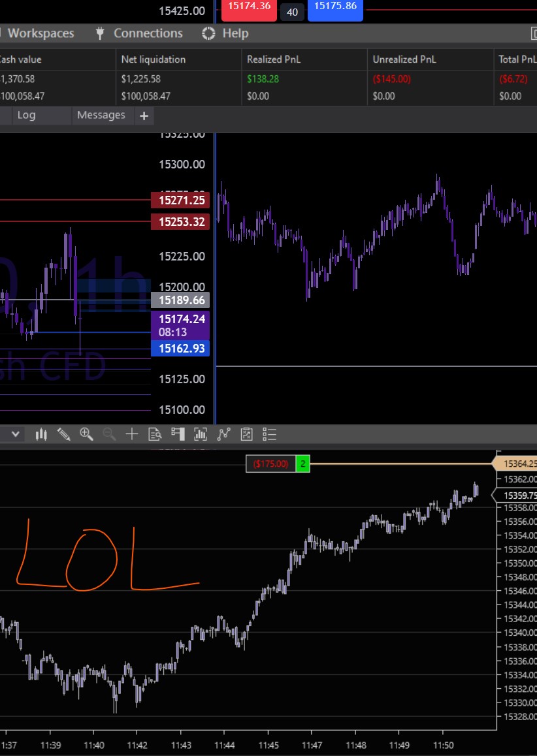Click the purple 15174.24 current price label
Viewport: 537px width, 756px height.
click(180, 325)
